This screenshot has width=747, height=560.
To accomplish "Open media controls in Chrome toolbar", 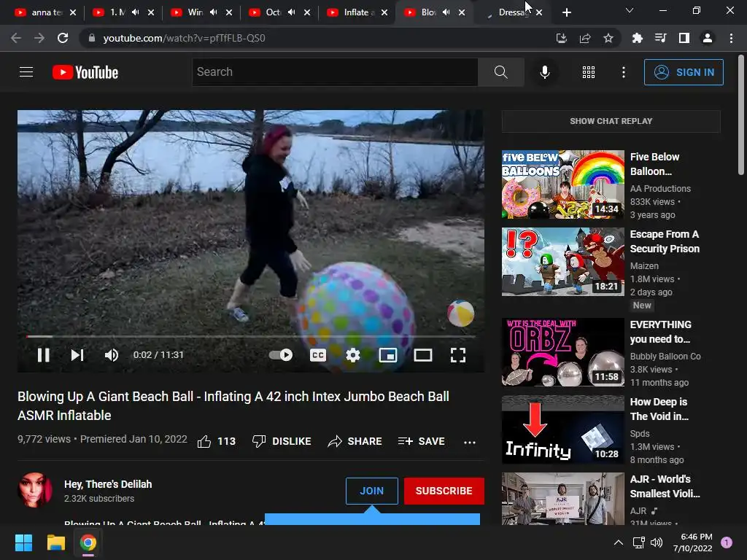I will (660, 38).
